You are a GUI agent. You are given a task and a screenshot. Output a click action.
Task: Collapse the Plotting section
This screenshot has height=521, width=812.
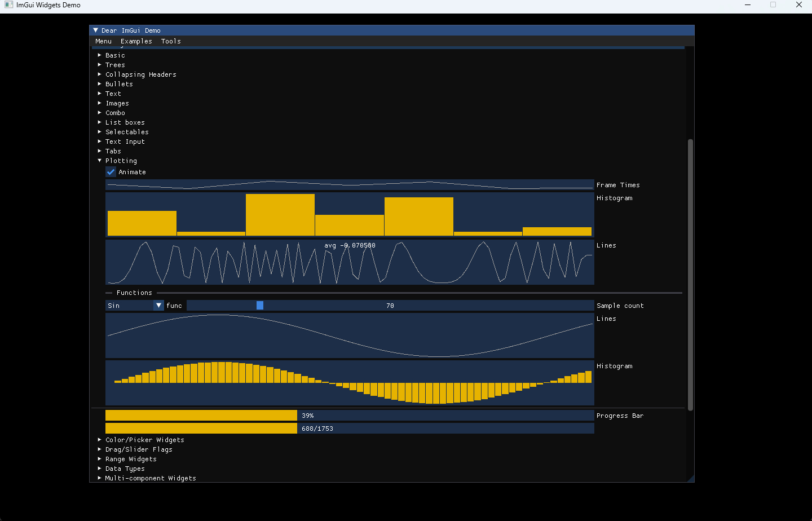100,161
